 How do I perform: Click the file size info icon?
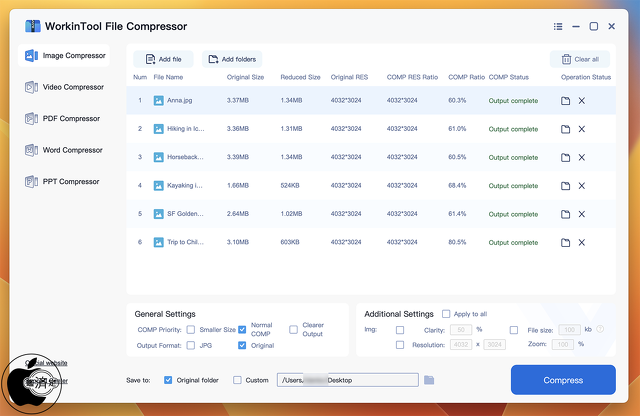pyautogui.click(x=600, y=329)
